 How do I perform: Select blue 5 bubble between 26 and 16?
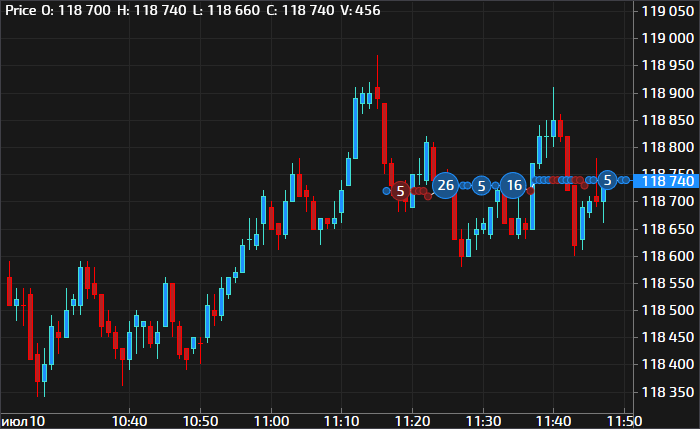[x=481, y=186]
